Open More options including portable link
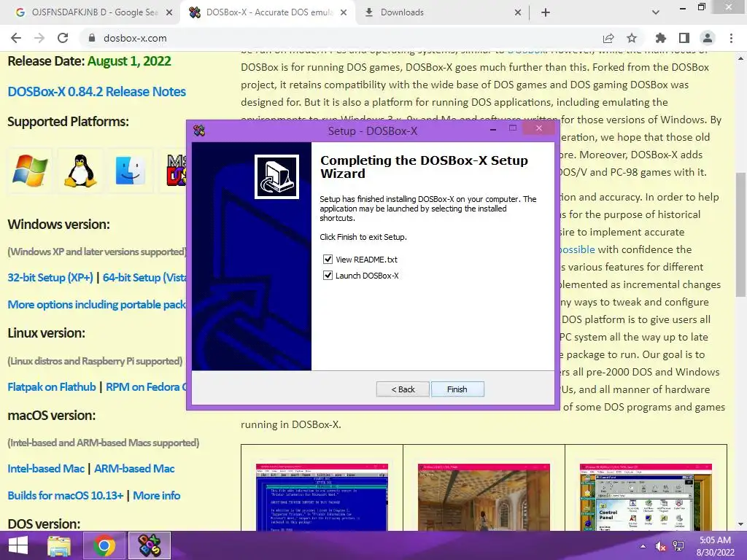Image resolution: width=747 pixels, height=560 pixels. pos(97,305)
